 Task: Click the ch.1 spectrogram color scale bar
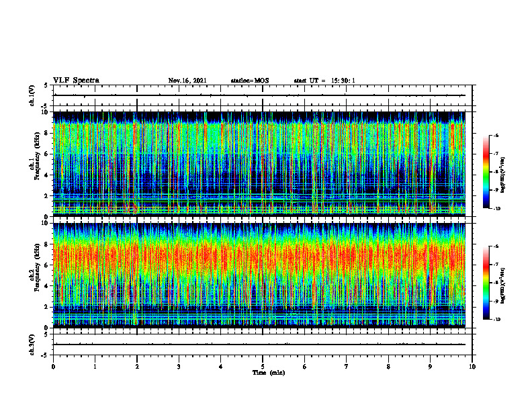point(486,172)
